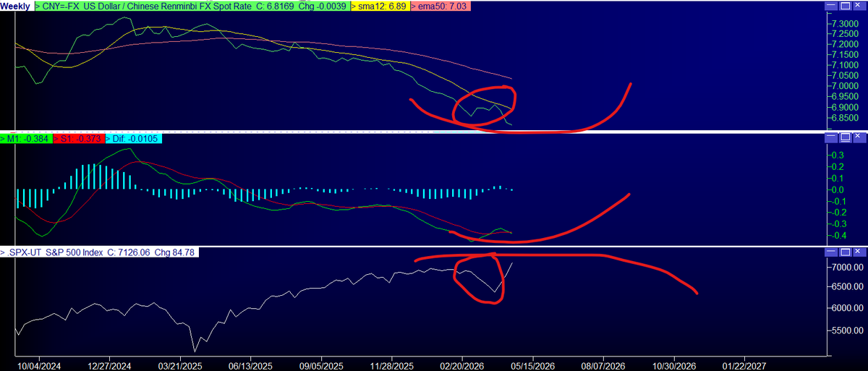Click the 08/07/2026 date on time axis
Image resolution: width=868 pixels, height=371 pixels.
604,365
